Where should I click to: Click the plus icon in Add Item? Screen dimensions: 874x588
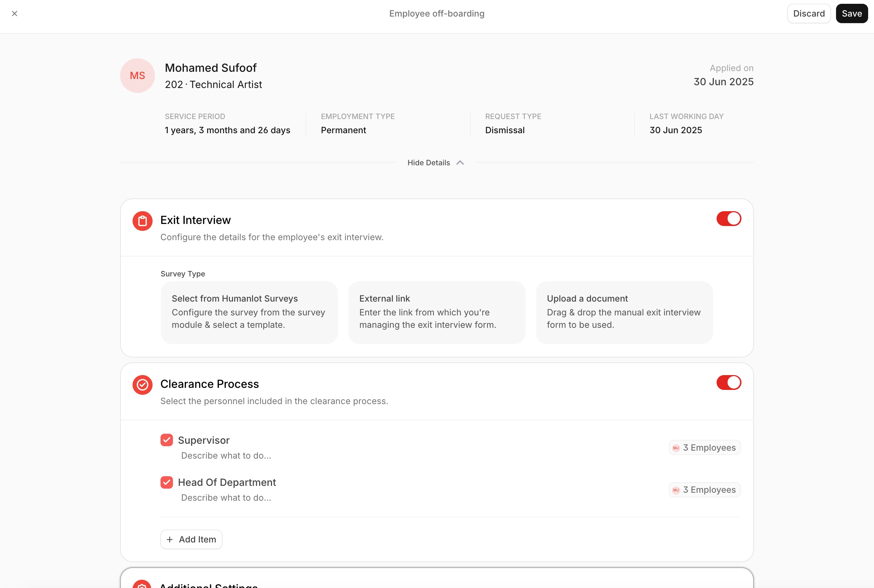tap(169, 539)
